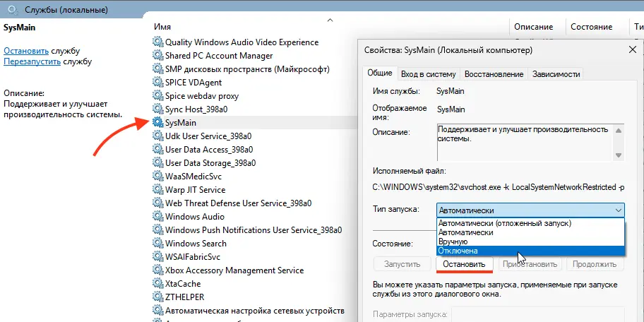
Task: Click gear icon beside Windows Push Notifications User Service
Action: (157, 230)
